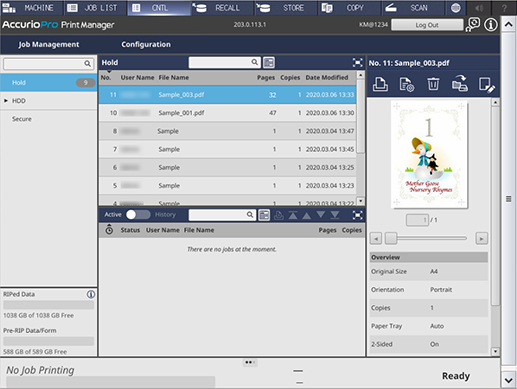Open column layout icon next to Hold search
The width and height of the screenshot is (517, 389).
269,62
